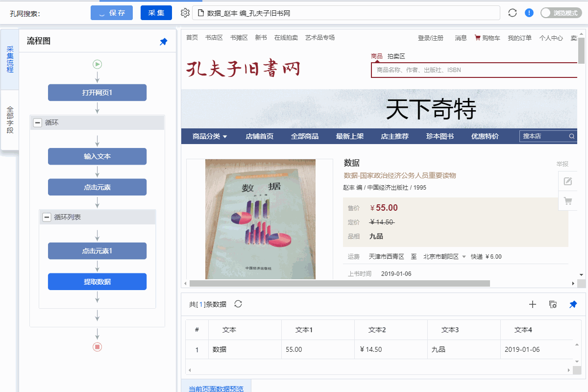The height and width of the screenshot is (392, 588).
Task: Open the 北京市朝阳区 destination dropdown
Action: (445, 257)
